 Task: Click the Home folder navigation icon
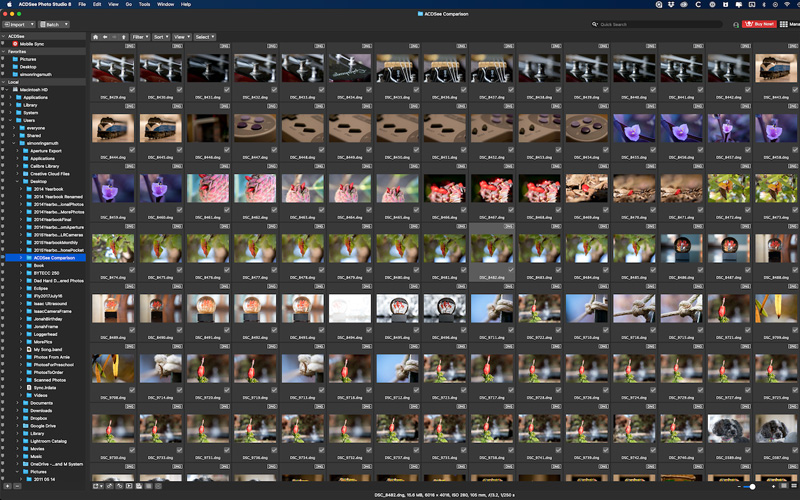coord(96,37)
